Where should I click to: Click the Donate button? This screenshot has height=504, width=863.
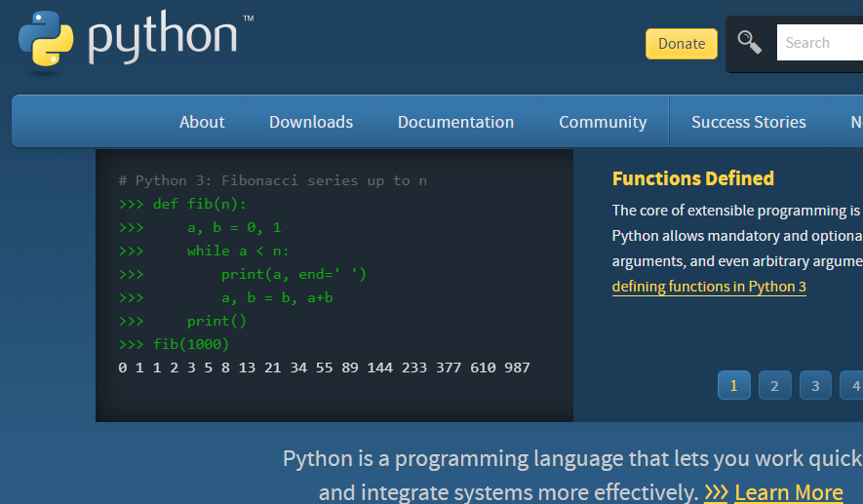pyautogui.click(x=682, y=44)
